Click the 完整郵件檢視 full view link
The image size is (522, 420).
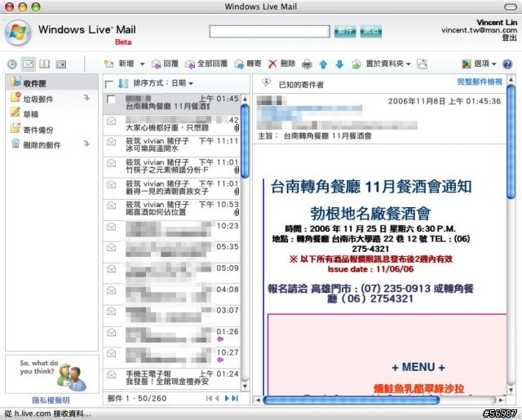[480, 82]
